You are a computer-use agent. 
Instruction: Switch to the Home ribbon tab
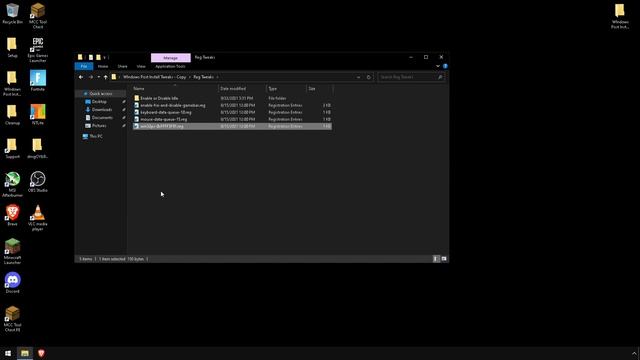103,67
